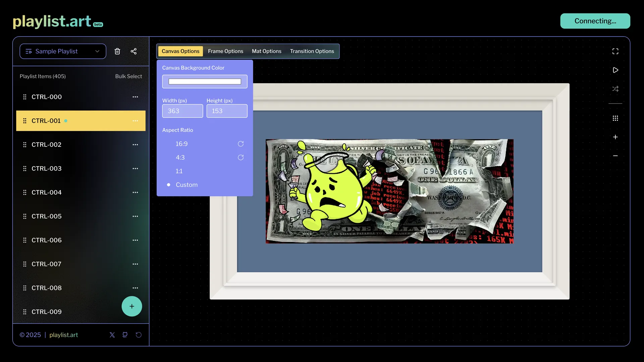Image resolution: width=644 pixels, height=362 pixels.
Task: Expand the Sample Playlist dropdown
Action: point(63,51)
